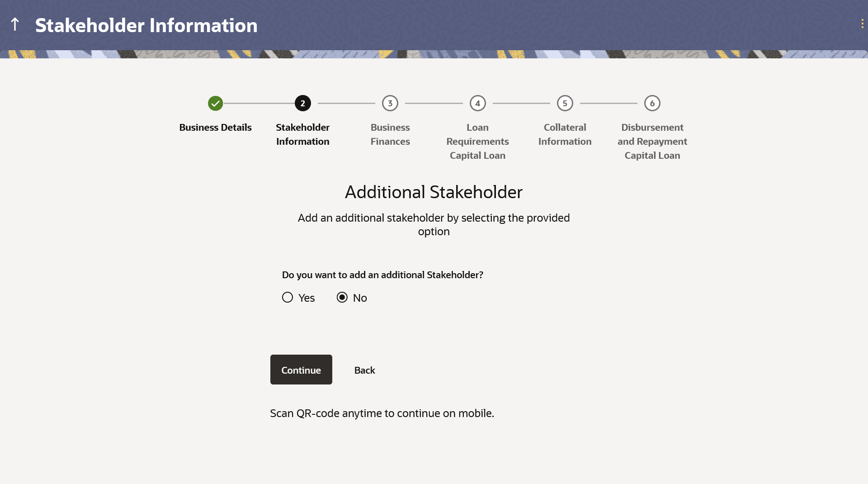Click step 6 Disbursement and Repayment circle
This screenshot has height=484, width=868.
coord(652,103)
